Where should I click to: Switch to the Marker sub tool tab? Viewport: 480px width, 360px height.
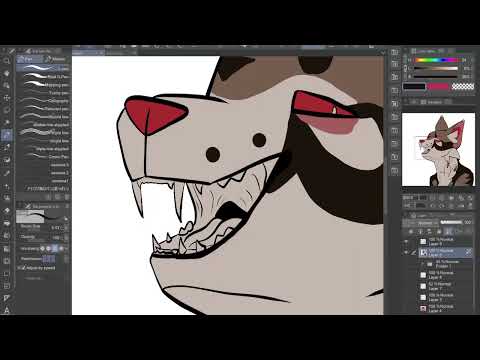[x=56, y=59]
